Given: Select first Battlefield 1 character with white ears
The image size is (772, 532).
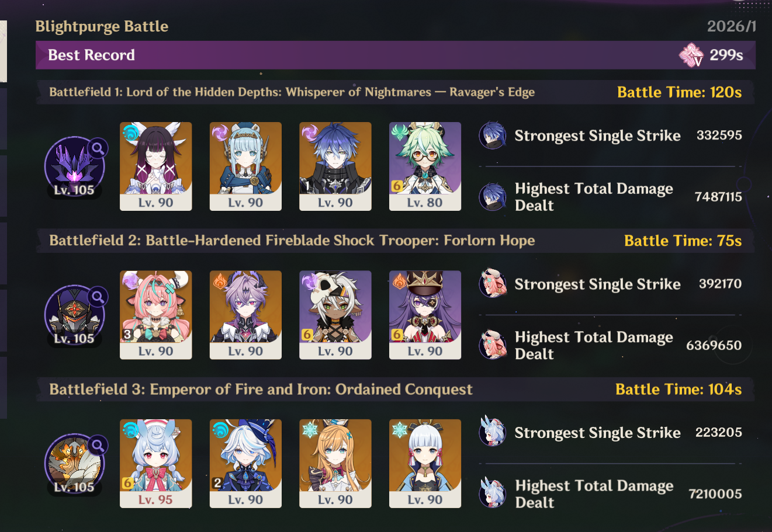Looking at the screenshot, I should pyautogui.click(x=155, y=166).
